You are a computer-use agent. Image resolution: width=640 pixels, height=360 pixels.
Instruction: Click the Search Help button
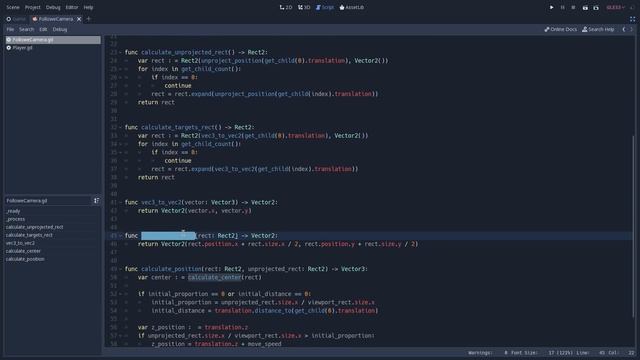pyautogui.click(x=598, y=29)
